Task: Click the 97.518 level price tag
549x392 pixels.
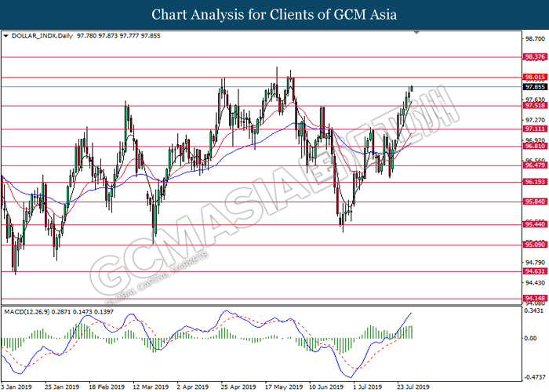Action: click(534, 105)
